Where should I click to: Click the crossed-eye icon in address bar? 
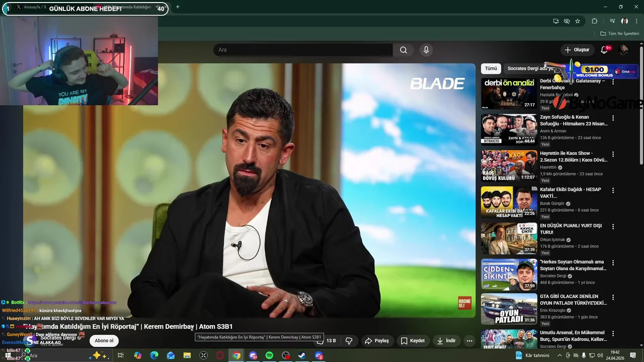[567, 21]
